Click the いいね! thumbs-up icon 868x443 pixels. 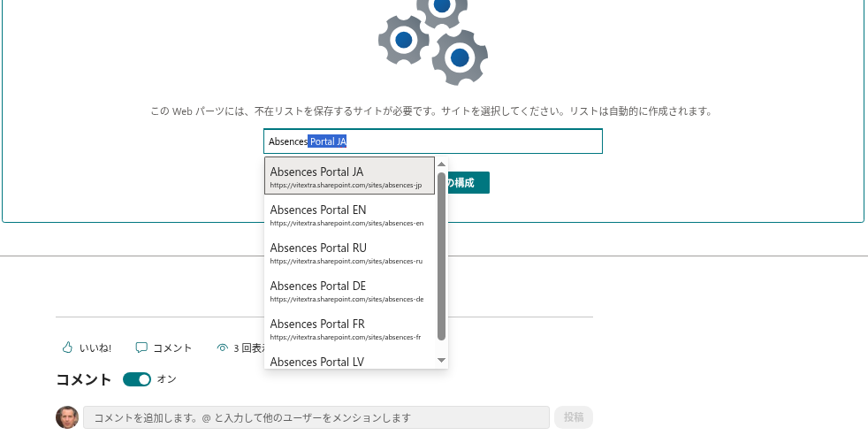pyautogui.click(x=67, y=348)
